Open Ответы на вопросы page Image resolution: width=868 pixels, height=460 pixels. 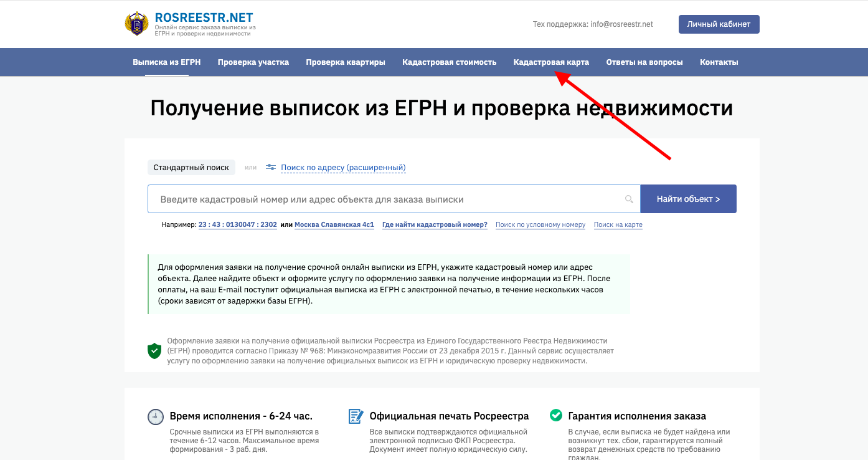(644, 62)
